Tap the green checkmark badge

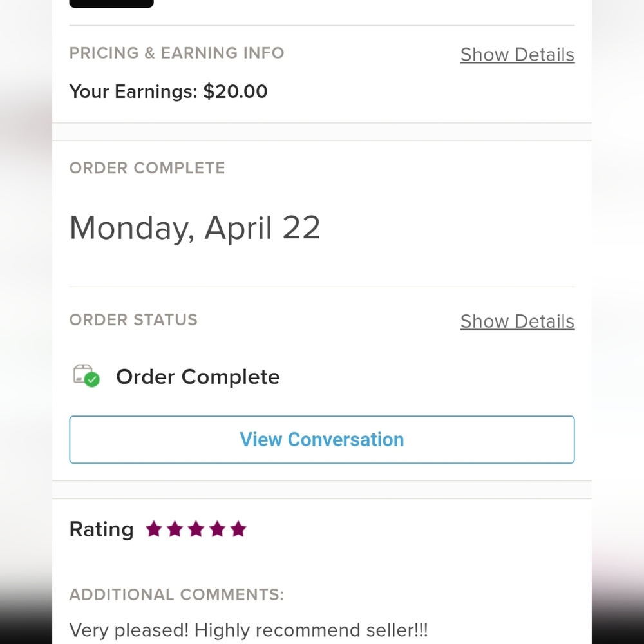[x=92, y=379]
